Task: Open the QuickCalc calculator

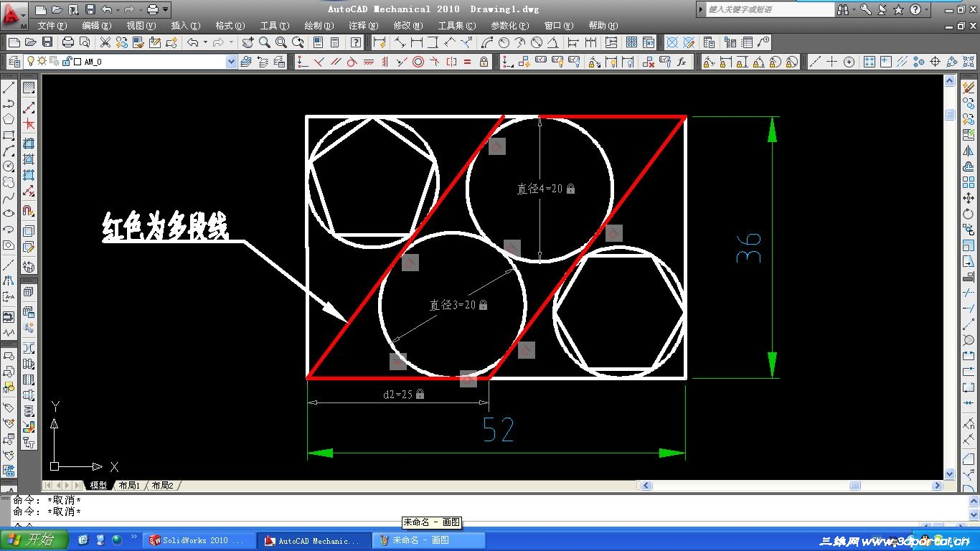Action: [333, 43]
